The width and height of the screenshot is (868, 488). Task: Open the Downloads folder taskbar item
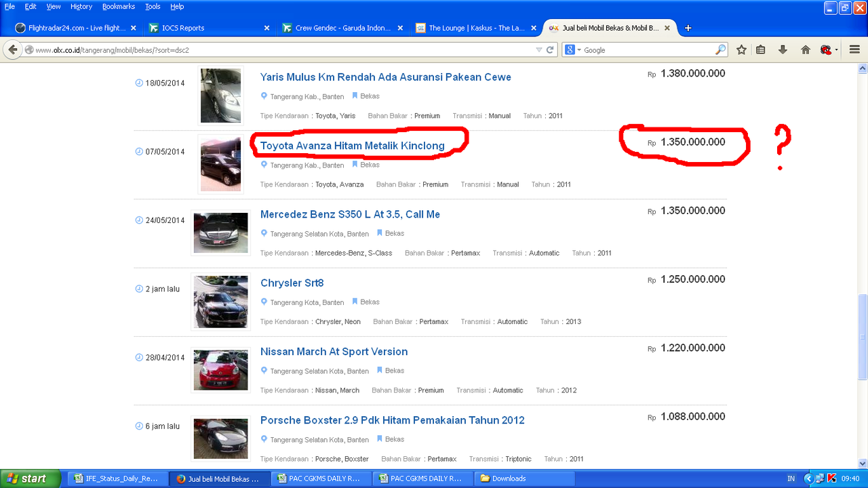click(x=524, y=479)
